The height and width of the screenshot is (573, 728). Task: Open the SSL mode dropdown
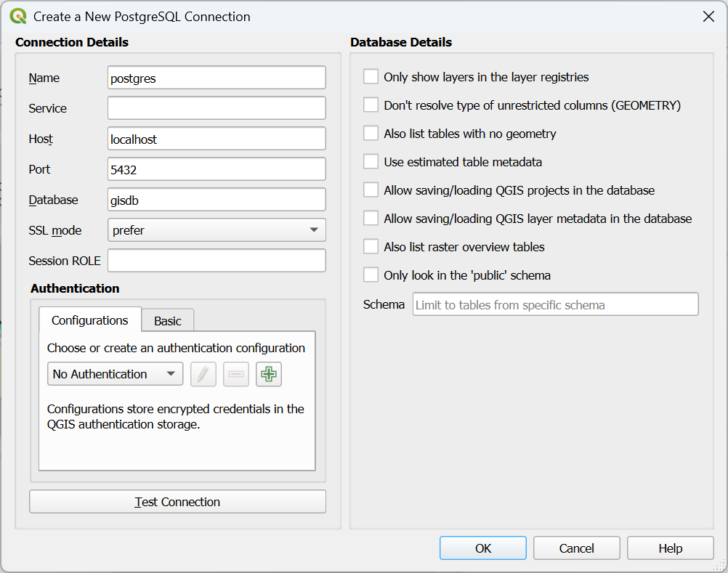[217, 230]
